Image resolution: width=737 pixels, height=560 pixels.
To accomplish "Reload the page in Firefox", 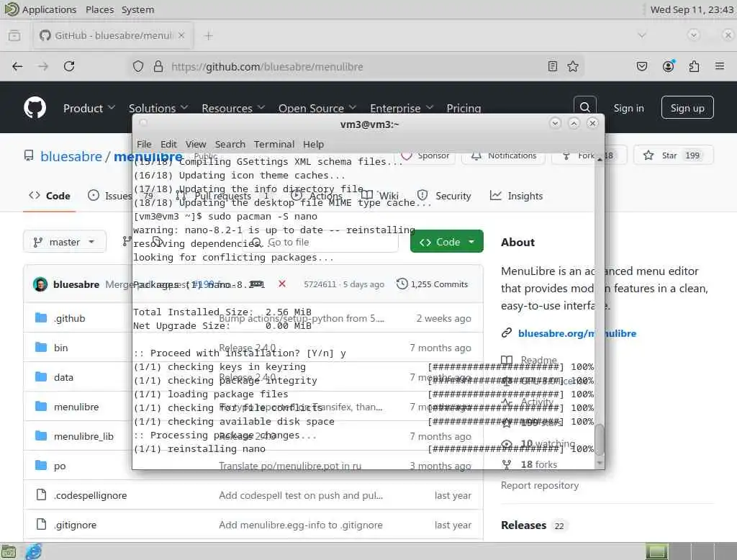I will 69,66.
